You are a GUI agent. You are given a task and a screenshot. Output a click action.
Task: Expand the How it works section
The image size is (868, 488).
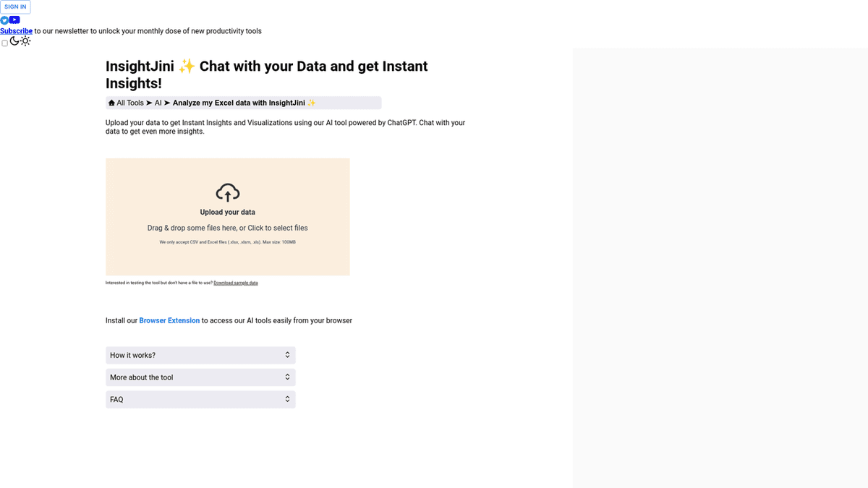[x=200, y=355]
